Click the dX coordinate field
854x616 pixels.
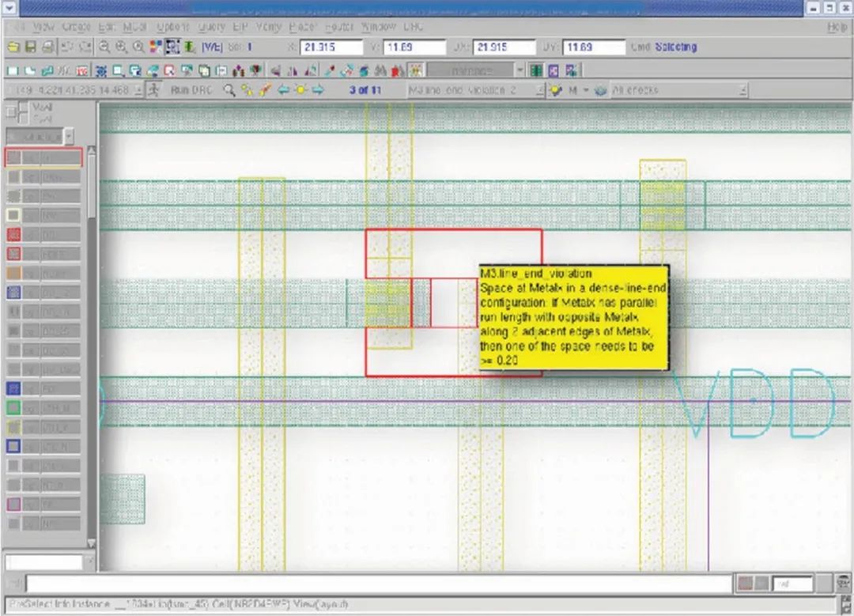point(504,47)
